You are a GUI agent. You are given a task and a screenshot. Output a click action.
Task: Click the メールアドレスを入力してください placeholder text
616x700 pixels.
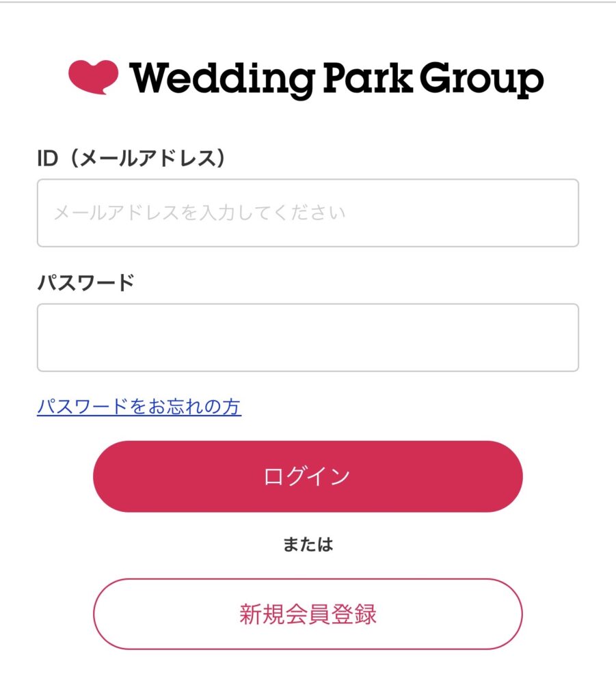(x=200, y=213)
